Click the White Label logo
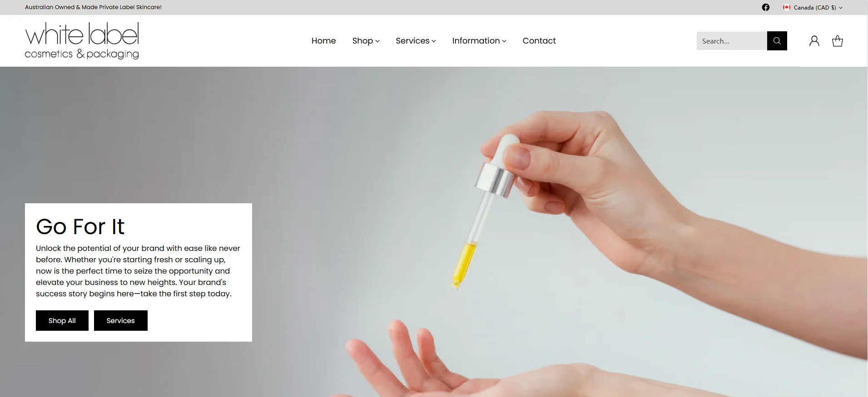 point(82,41)
